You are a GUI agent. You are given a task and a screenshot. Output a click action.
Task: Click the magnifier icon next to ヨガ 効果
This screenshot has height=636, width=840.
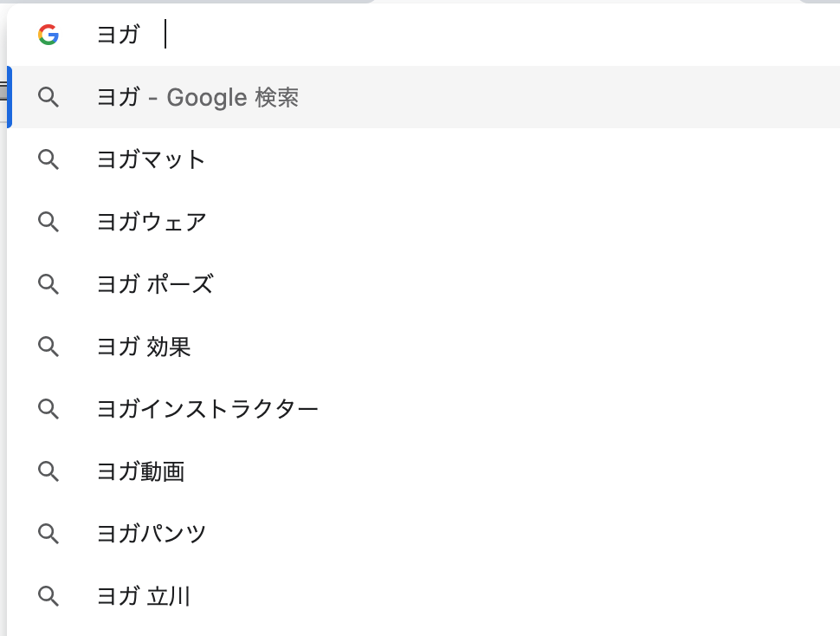click(x=48, y=347)
